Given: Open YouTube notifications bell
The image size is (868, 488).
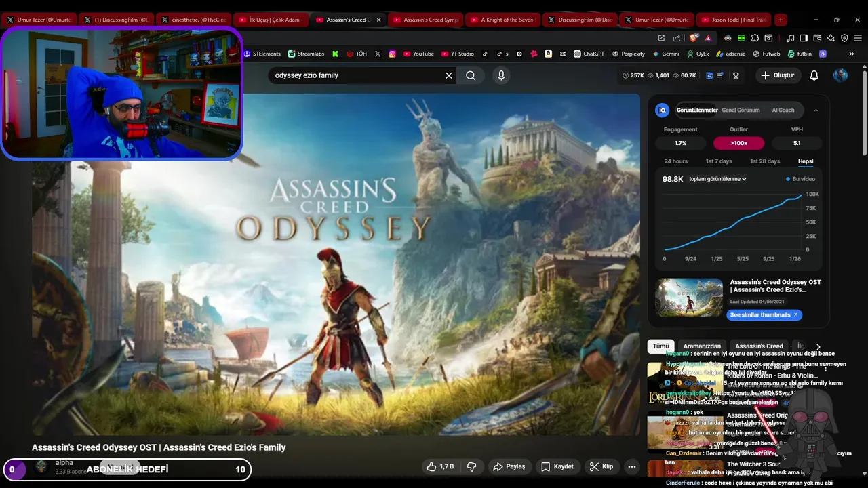Looking at the screenshot, I should point(814,75).
